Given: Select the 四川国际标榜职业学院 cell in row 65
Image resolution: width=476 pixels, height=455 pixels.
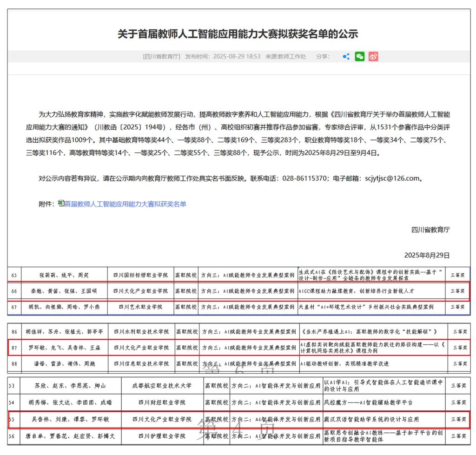Looking at the screenshot, I should point(140,275).
